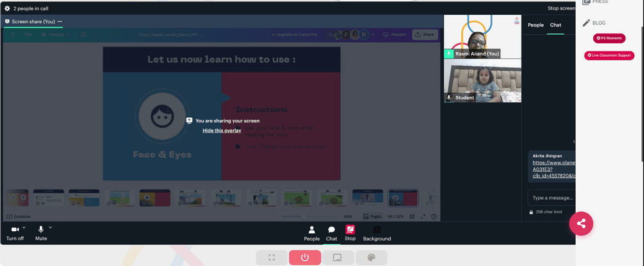This screenshot has width=644, height=266.
Task: Select current slide thumbnail 54
Action: 403,198
